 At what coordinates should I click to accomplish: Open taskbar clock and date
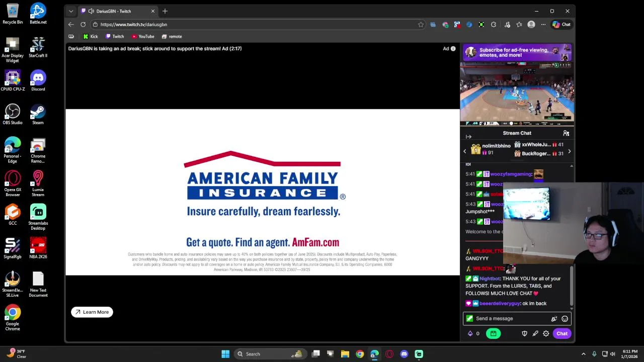(630, 354)
